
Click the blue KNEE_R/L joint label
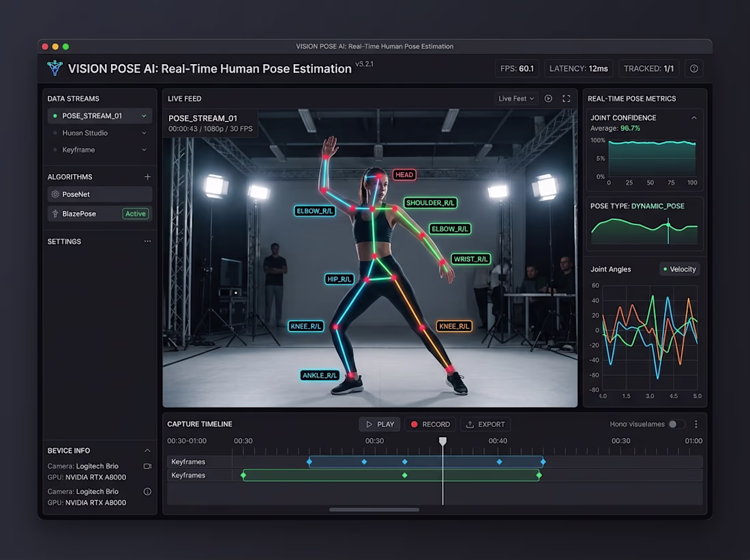(306, 327)
